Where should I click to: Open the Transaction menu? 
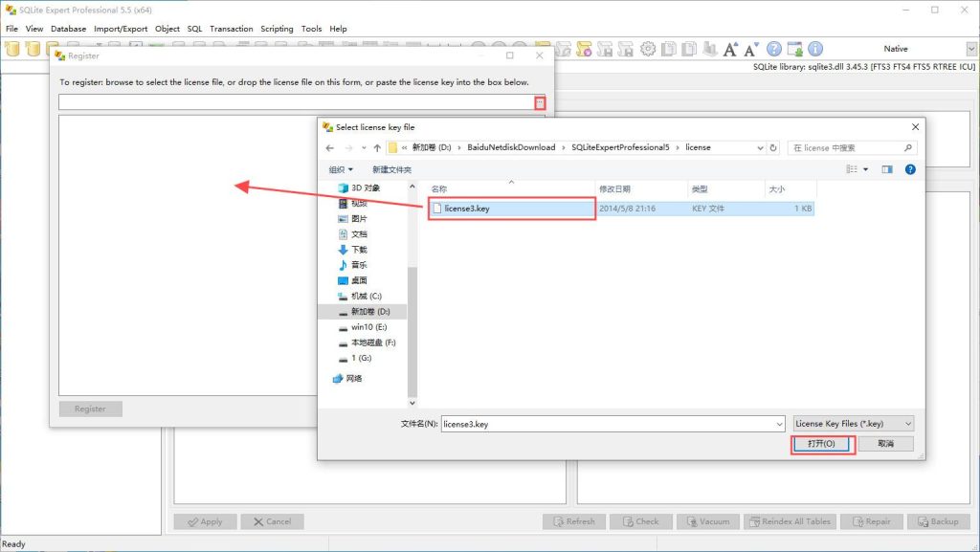coord(232,29)
